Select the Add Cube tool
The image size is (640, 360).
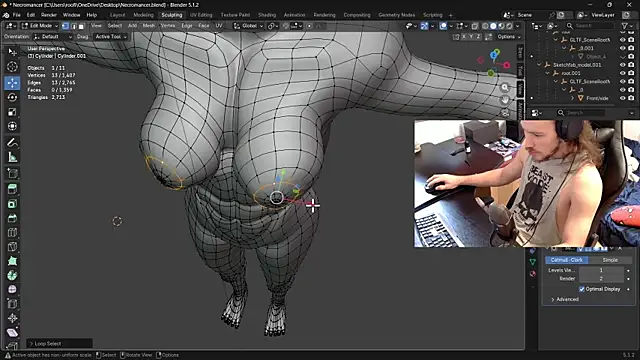(12, 173)
